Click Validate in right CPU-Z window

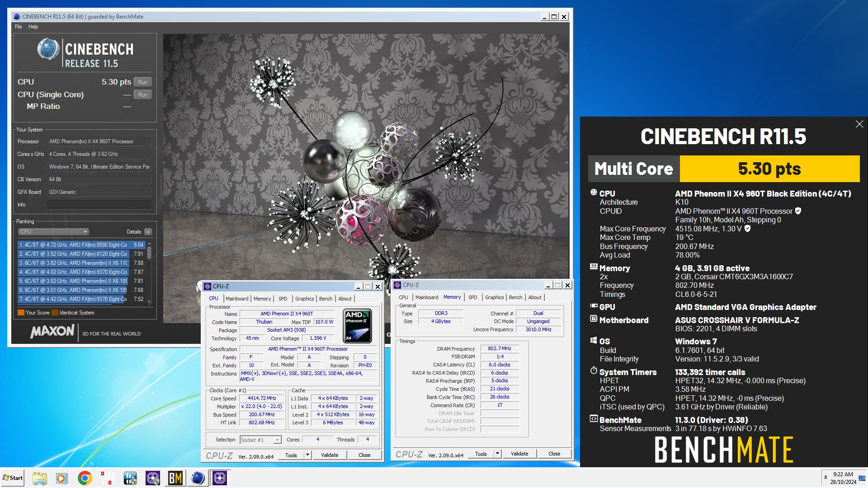pos(519,454)
